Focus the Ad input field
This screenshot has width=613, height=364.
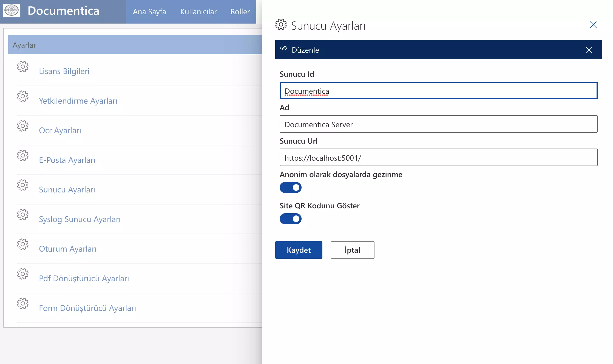pos(439,124)
